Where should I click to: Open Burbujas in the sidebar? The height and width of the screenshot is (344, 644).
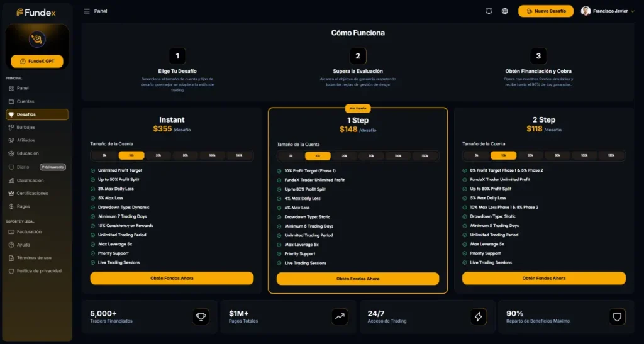[x=37, y=127]
